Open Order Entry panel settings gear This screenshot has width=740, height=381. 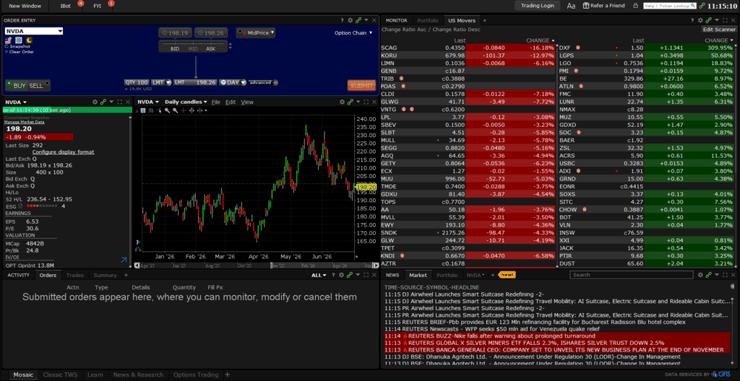pyautogui.click(x=350, y=20)
